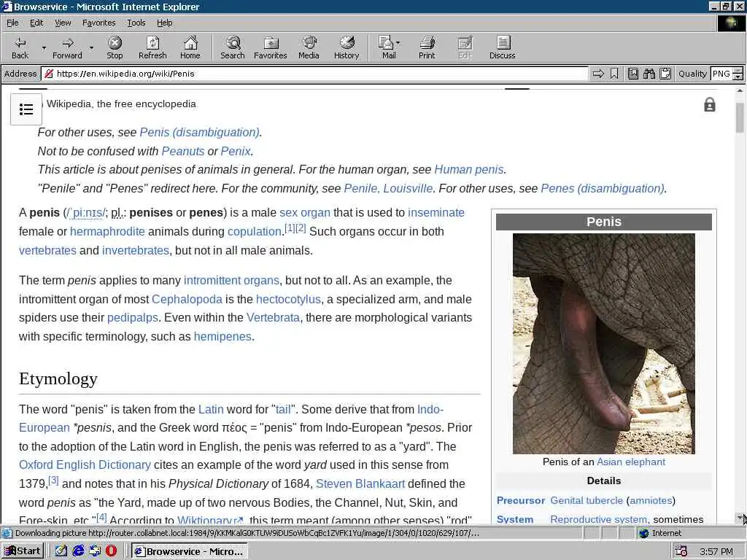The image size is (747, 560).
Task: Click the binoculars find icon
Action: click(x=649, y=74)
